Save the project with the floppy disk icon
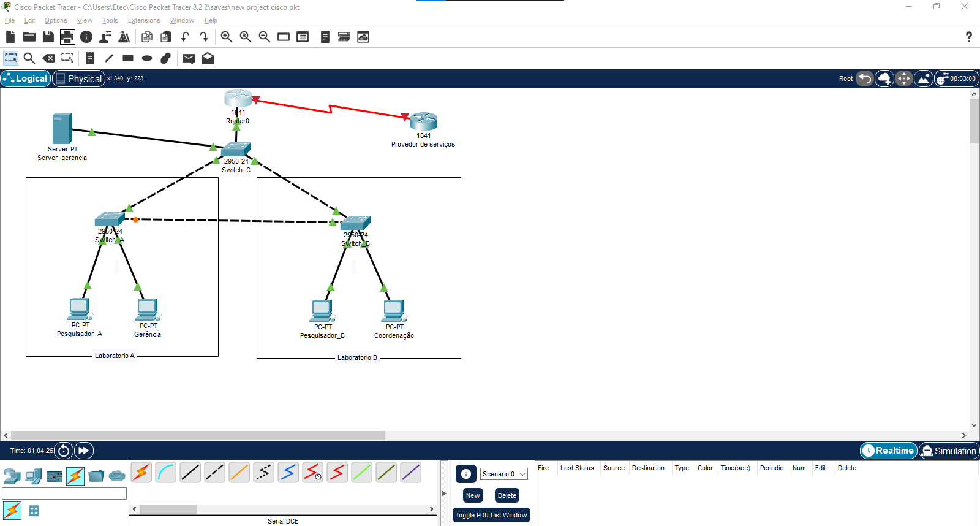 [x=48, y=37]
